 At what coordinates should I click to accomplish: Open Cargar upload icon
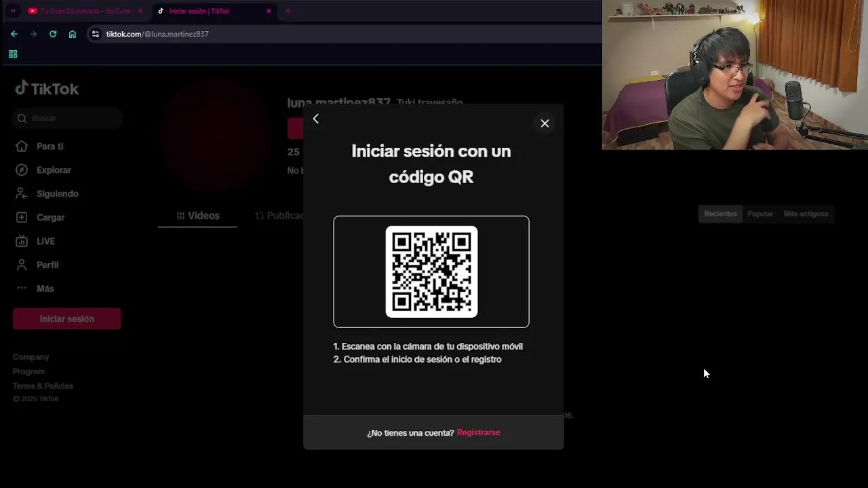click(x=22, y=218)
